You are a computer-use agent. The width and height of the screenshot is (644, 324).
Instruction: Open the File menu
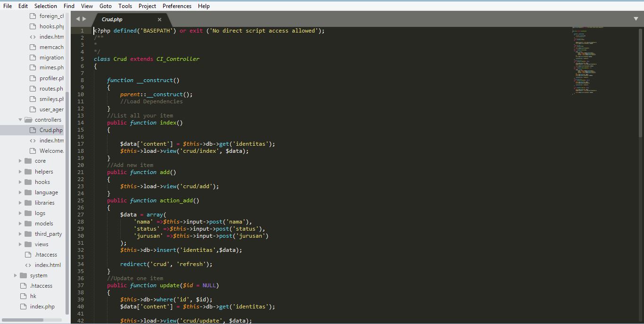pos(8,6)
